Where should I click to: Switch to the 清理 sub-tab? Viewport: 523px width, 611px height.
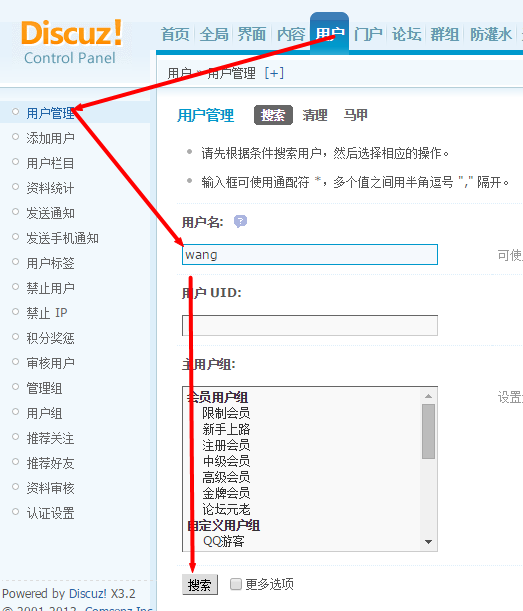(x=315, y=115)
